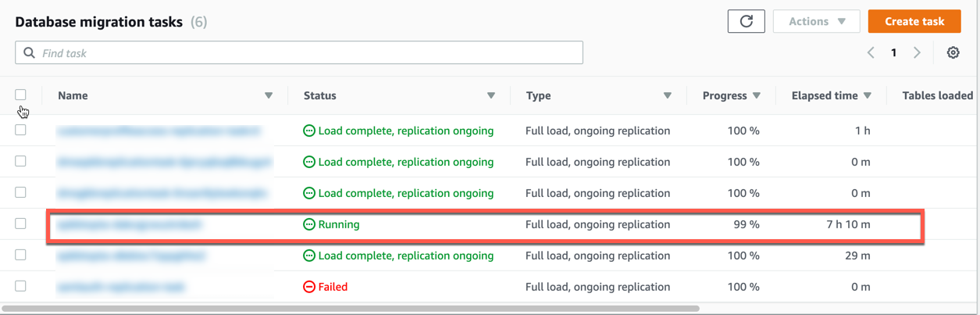Sort by Status column arrow
Screen dimensions: 980x315
491,95
